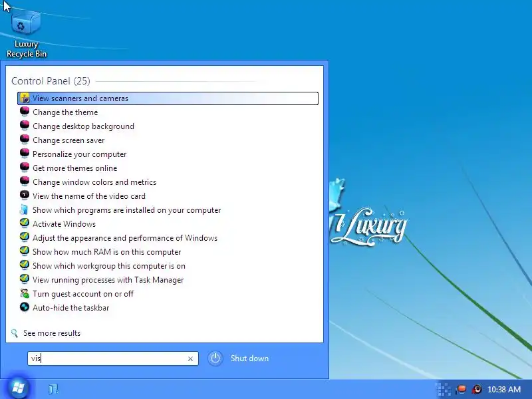Clear the search box with the X
The height and width of the screenshot is (399, 532).
[x=190, y=358]
